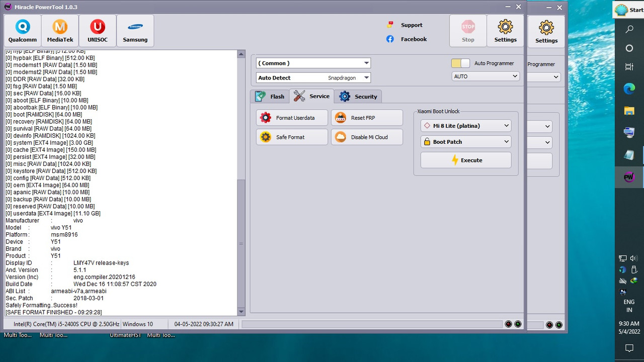Open volume control in system tray
Image resolution: width=644 pixels, height=362 pixels.
634,258
